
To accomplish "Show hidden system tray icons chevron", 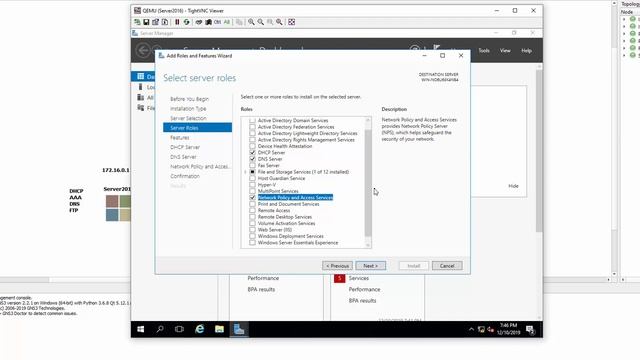I will [471, 329].
